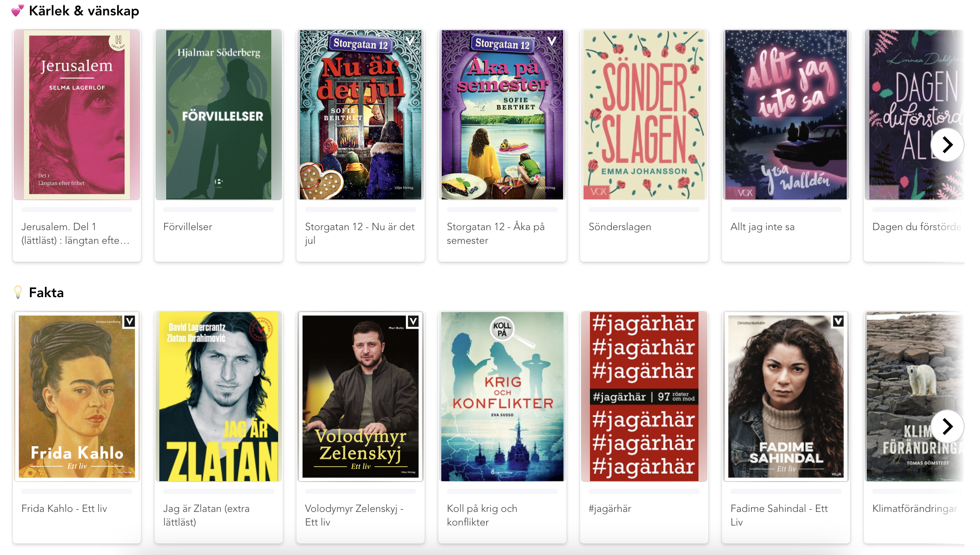Open the Jerusalem book cover

point(77,115)
